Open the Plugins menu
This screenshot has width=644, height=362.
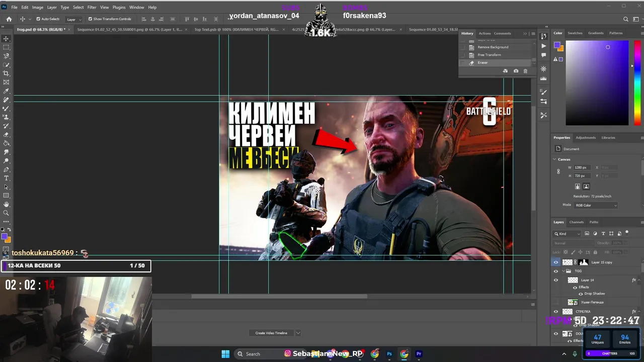tap(119, 7)
